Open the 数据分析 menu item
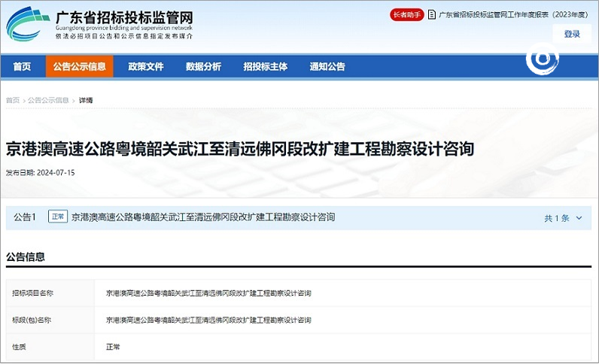 point(203,66)
